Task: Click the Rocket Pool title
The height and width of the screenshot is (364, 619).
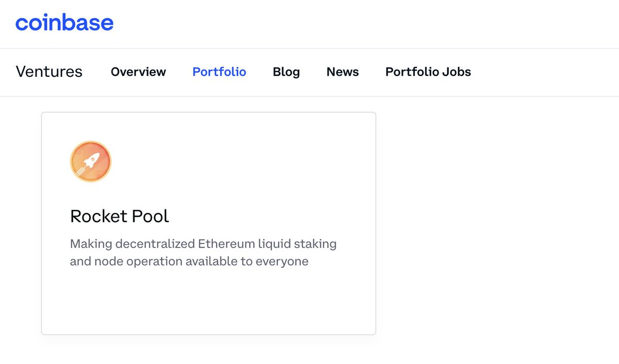Action: [120, 216]
